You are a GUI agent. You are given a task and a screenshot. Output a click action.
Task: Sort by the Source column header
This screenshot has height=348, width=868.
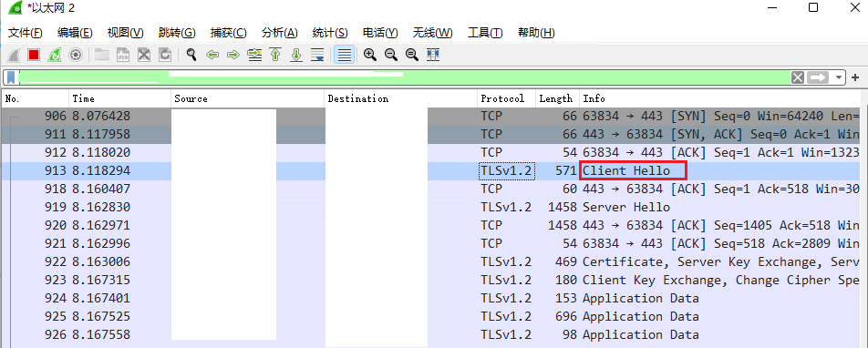tap(247, 98)
